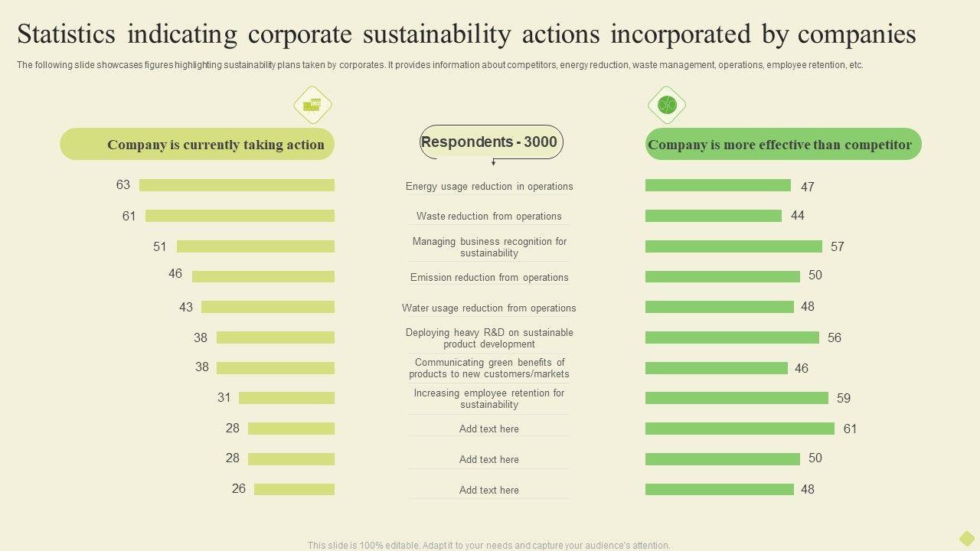Select the 'Energy usage reduction in operations' label
Image resolution: width=980 pixels, height=551 pixels.
click(x=489, y=186)
